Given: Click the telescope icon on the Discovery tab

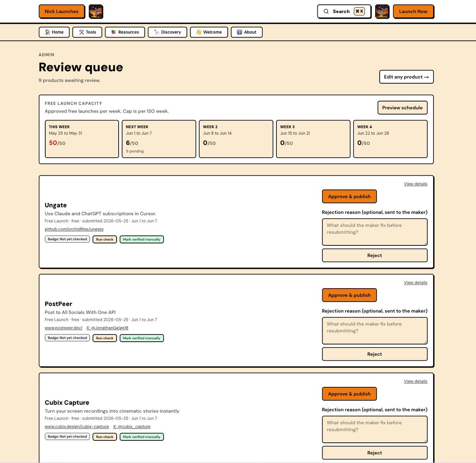Looking at the screenshot, I should 157,32.
